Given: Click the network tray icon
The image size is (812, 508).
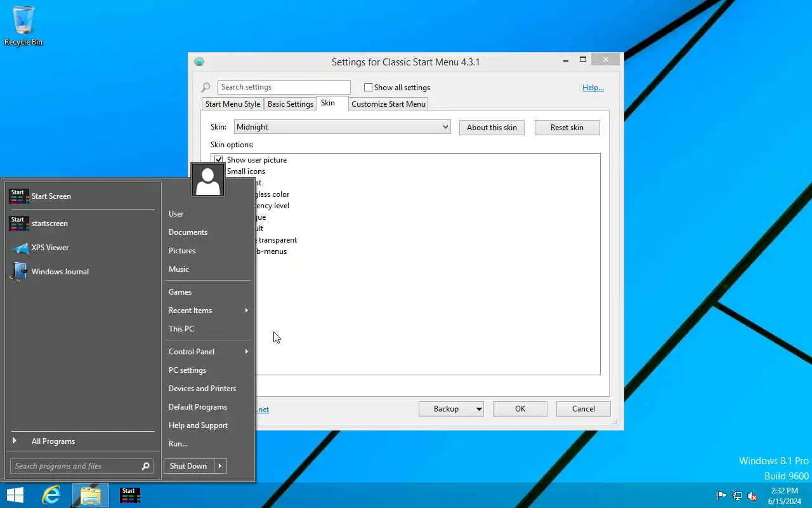Looking at the screenshot, I should click(x=737, y=496).
